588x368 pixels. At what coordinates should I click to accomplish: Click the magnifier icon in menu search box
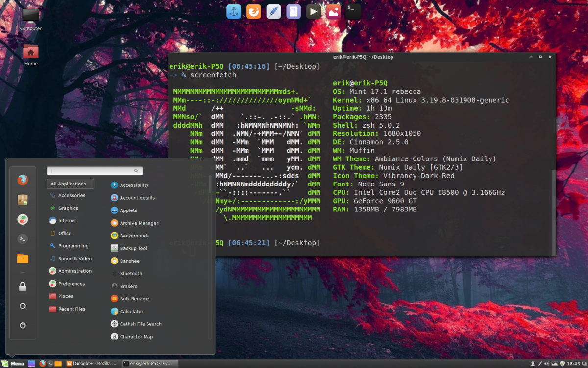click(136, 171)
